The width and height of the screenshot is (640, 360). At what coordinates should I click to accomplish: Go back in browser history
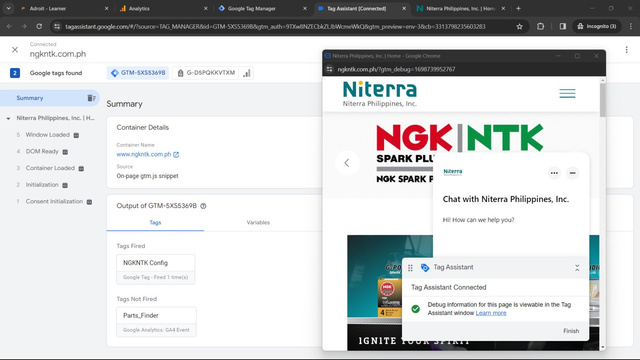(9, 27)
